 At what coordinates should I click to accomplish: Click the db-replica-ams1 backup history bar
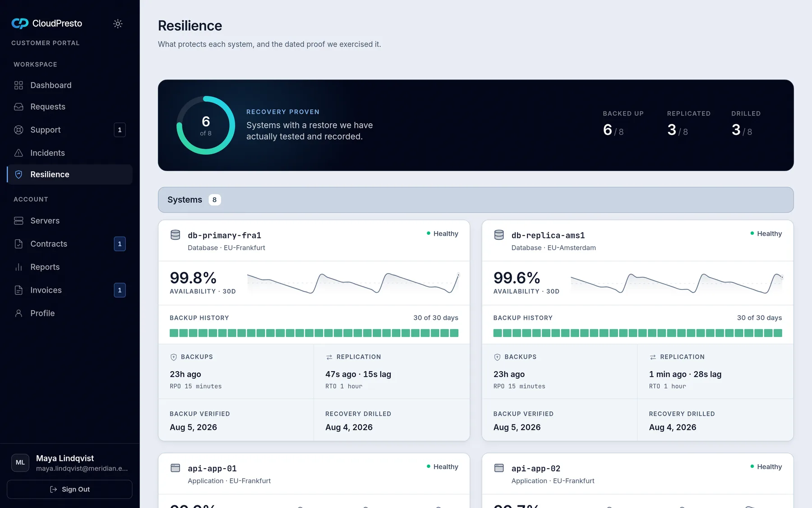[638, 333]
